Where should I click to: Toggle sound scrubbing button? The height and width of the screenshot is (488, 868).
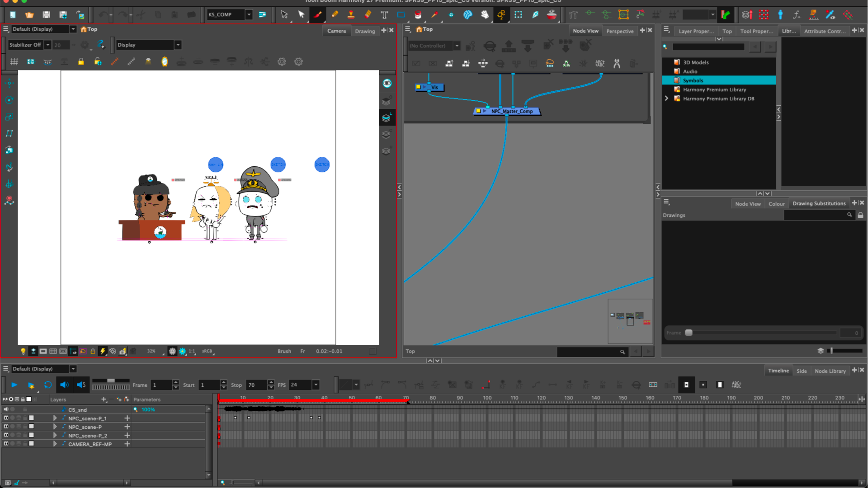pos(81,385)
